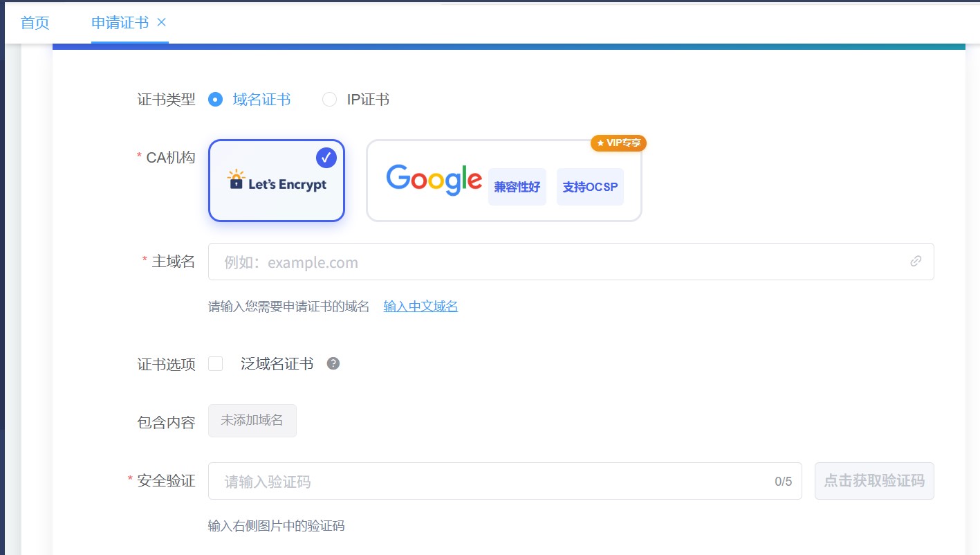Enable the 泛域名证书 checkbox
The height and width of the screenshot is (555, 980).
[x=216, y=364]
